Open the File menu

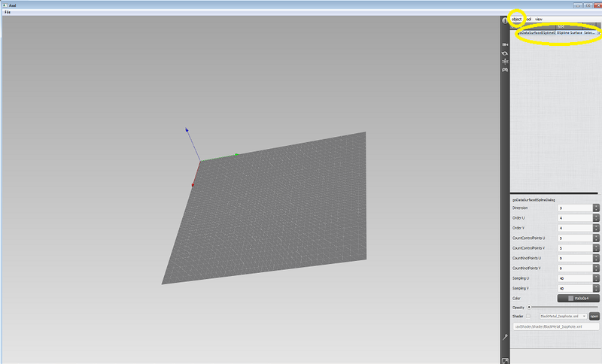pyautogui.click(x=8, y=12)
